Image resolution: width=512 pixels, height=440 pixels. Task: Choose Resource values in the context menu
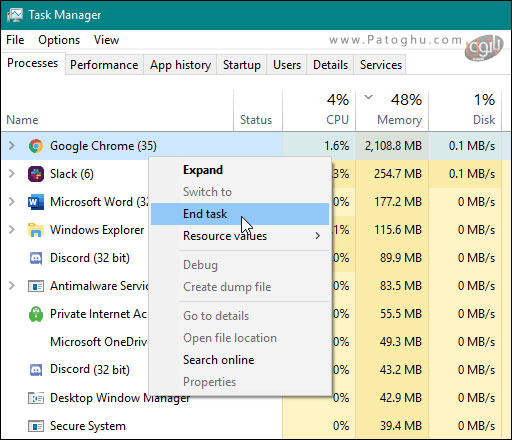(x=240, y=236)
